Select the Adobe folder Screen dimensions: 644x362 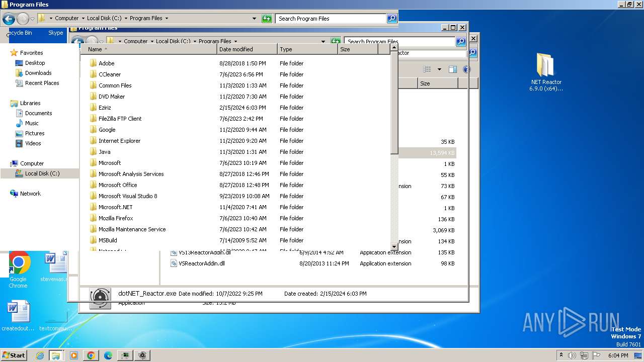pos(106,63)
